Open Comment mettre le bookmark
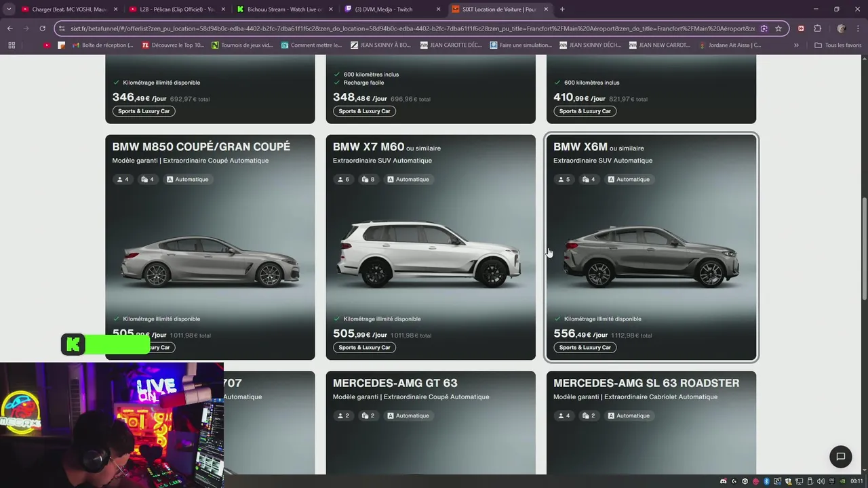The height and width of the screenshot is (488, 868). [312, 45]
